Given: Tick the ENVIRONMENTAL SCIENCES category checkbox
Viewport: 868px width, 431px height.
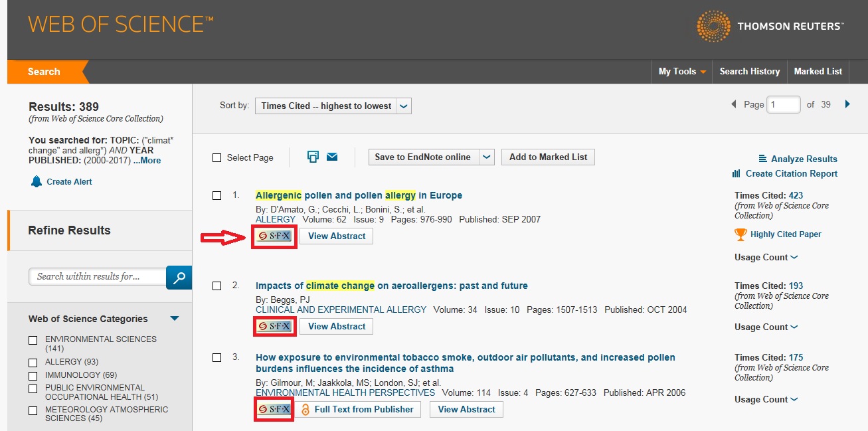Looking at the screenshot, I should (x=33, y=340).
